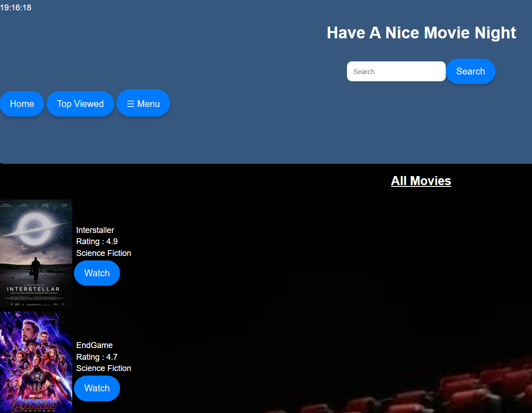Select the All Movies heading
Viewport: 532px width, 413px height.
coord(421,181)
